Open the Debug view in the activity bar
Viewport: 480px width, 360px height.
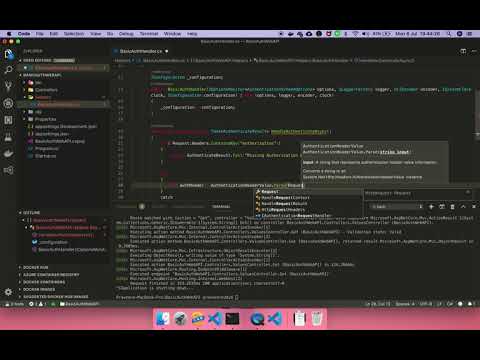(x=9, y=103)
